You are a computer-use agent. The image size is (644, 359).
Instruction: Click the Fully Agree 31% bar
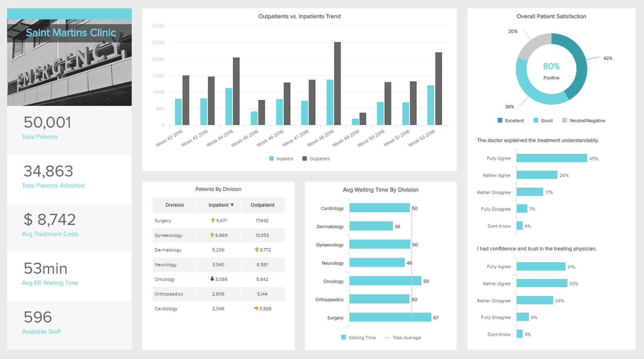point(541,267)
